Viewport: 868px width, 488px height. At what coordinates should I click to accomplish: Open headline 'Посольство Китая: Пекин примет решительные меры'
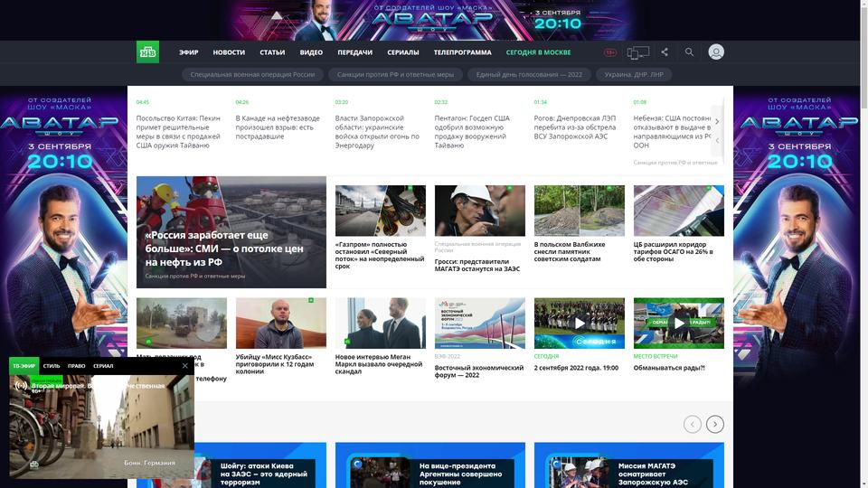(179, 132)
